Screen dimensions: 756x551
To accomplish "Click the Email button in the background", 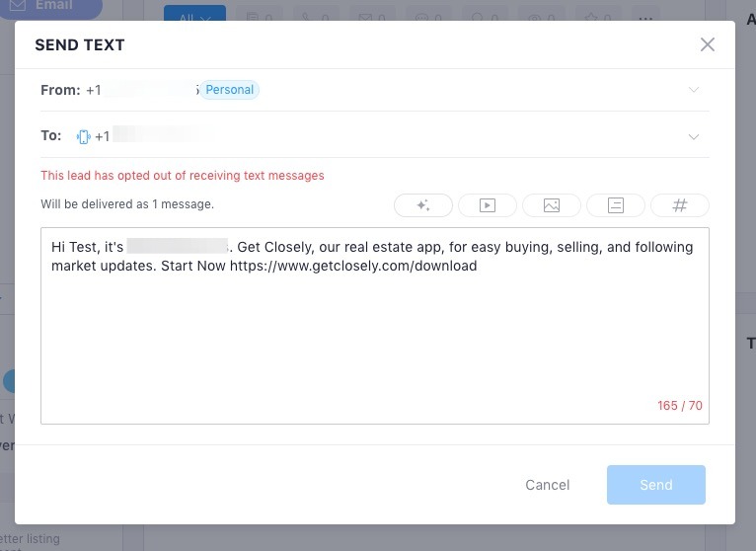I will point(51,6).
